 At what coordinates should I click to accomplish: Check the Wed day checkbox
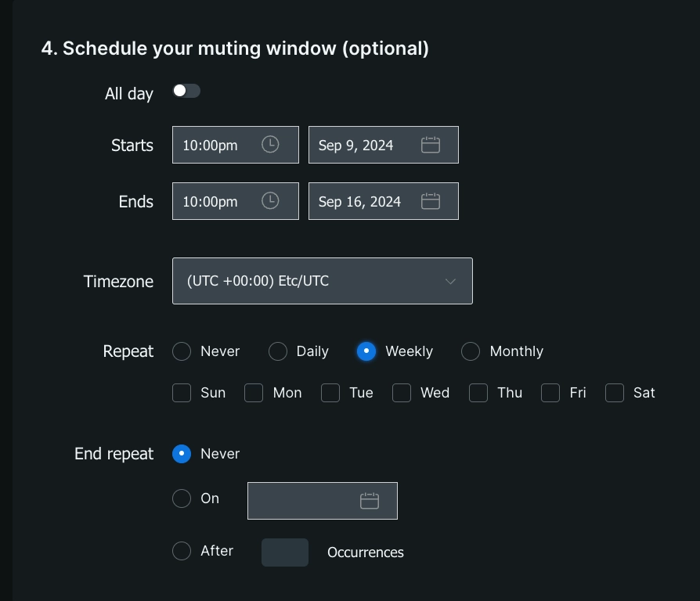[402, 393]
